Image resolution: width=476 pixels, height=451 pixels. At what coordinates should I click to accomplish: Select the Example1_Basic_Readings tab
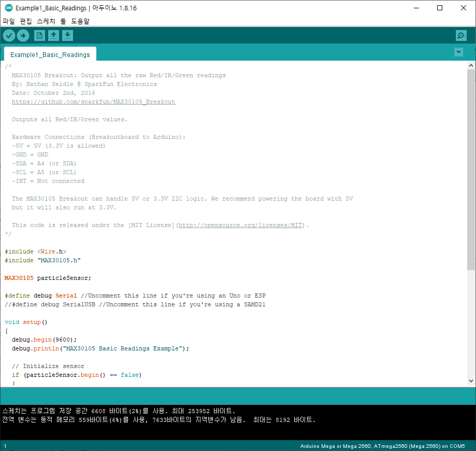50,55
